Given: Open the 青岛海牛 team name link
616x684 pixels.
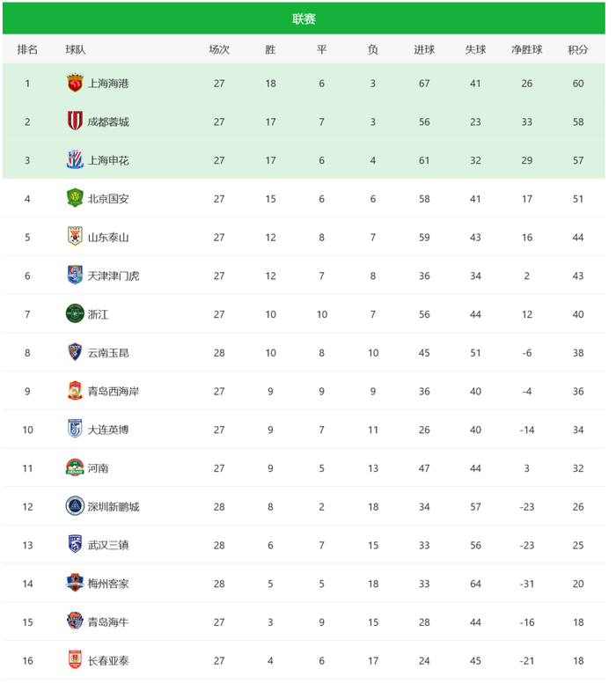Looking at the screenshot, I should 108,622.
